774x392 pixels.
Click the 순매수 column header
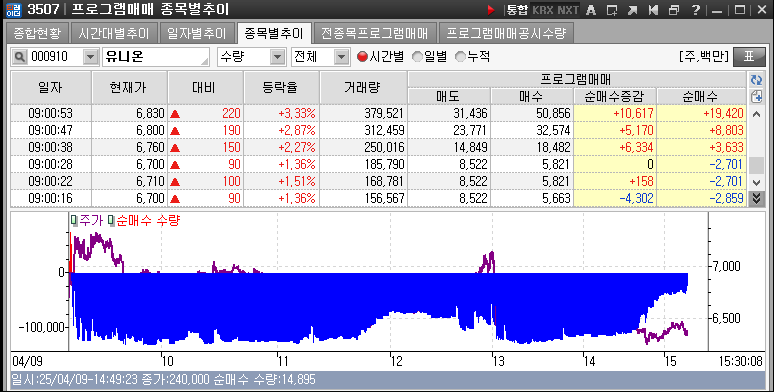[701, 96]
